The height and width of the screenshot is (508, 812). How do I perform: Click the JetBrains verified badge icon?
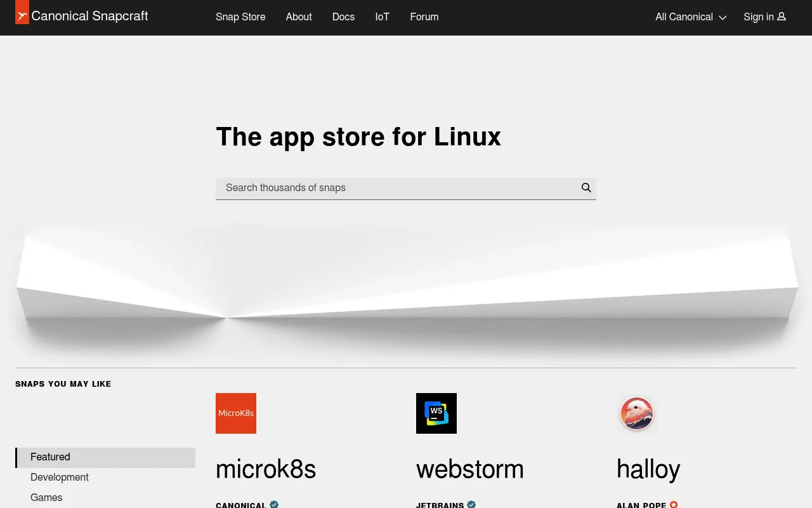(471, 505)
